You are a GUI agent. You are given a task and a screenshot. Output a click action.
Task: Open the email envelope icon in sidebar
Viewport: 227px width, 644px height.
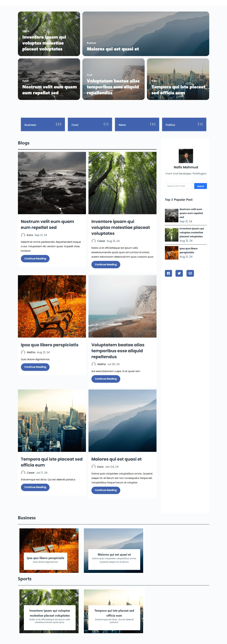coord(190,273)
